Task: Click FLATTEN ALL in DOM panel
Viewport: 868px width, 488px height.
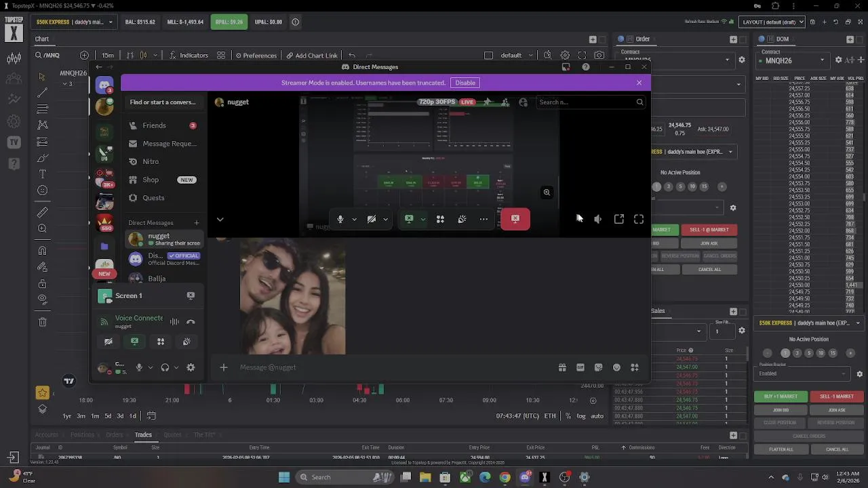Action: click(x=781, y=449)
